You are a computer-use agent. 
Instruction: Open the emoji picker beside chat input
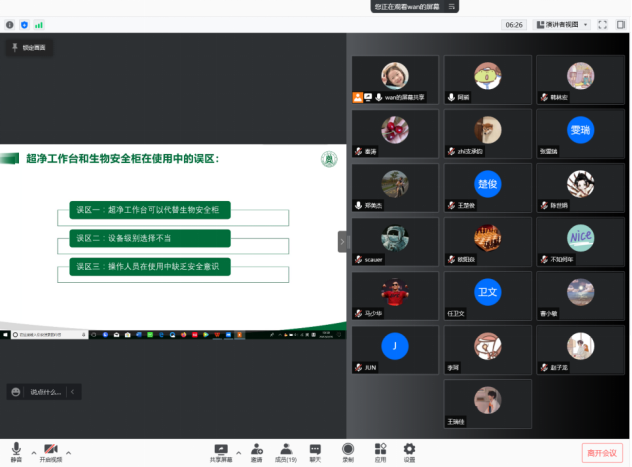(16, 392)
